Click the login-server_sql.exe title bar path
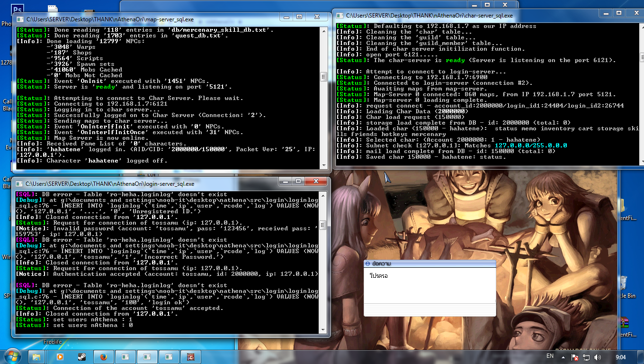The width and height of the screenshot is (644, 364). point(110,183)
